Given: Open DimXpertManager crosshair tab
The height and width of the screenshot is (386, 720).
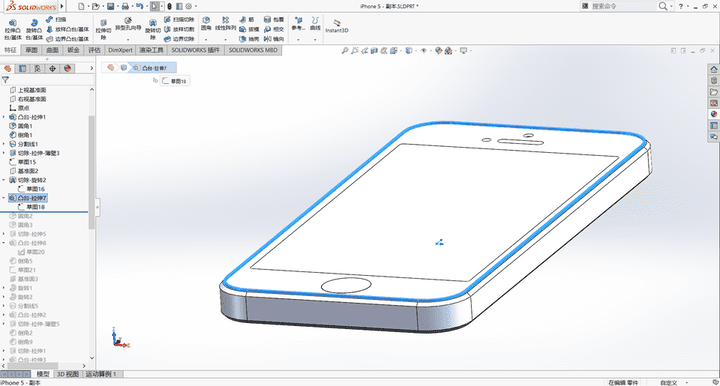Looking at the screenshot, I should point(52,68).
